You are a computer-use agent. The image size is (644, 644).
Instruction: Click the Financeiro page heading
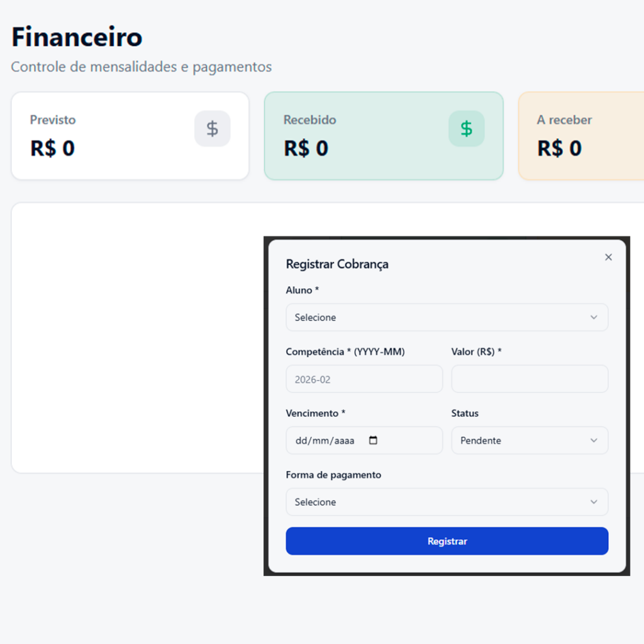[77, 38]
